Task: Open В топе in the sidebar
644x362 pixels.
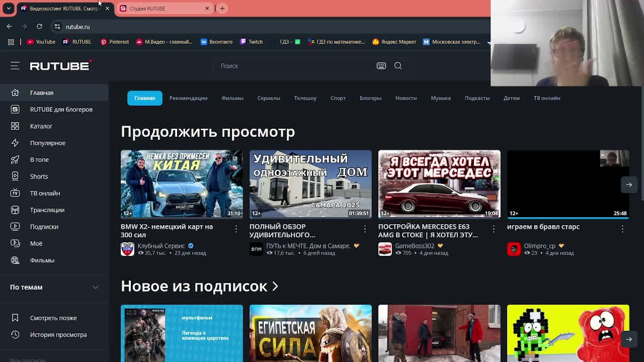Action: coord(54,159)
